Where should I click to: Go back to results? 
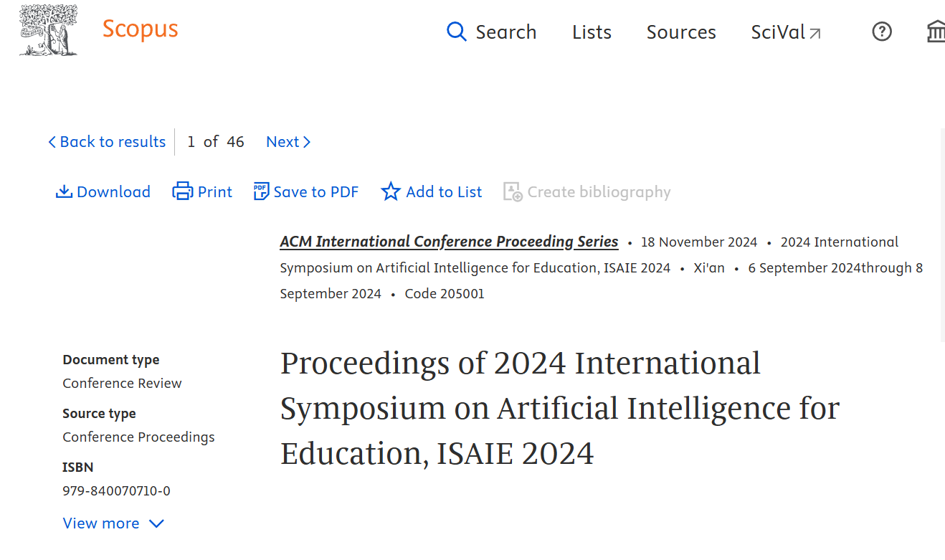[106, 142]
